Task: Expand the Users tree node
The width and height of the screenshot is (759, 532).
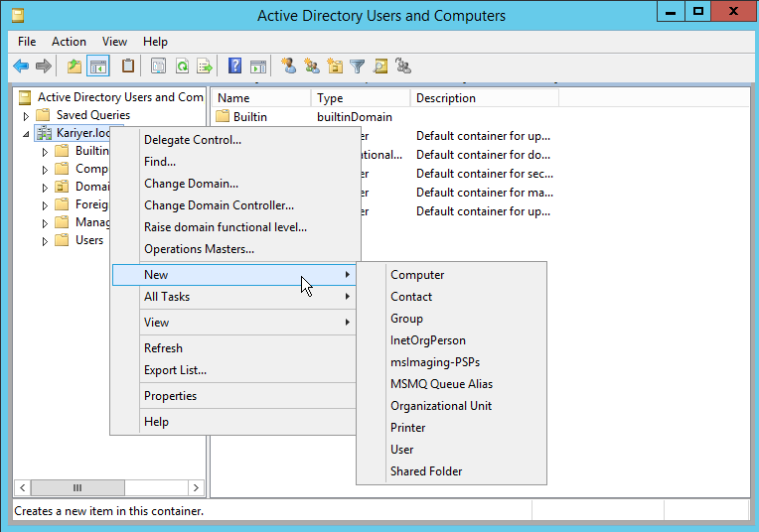Action: 45,241
